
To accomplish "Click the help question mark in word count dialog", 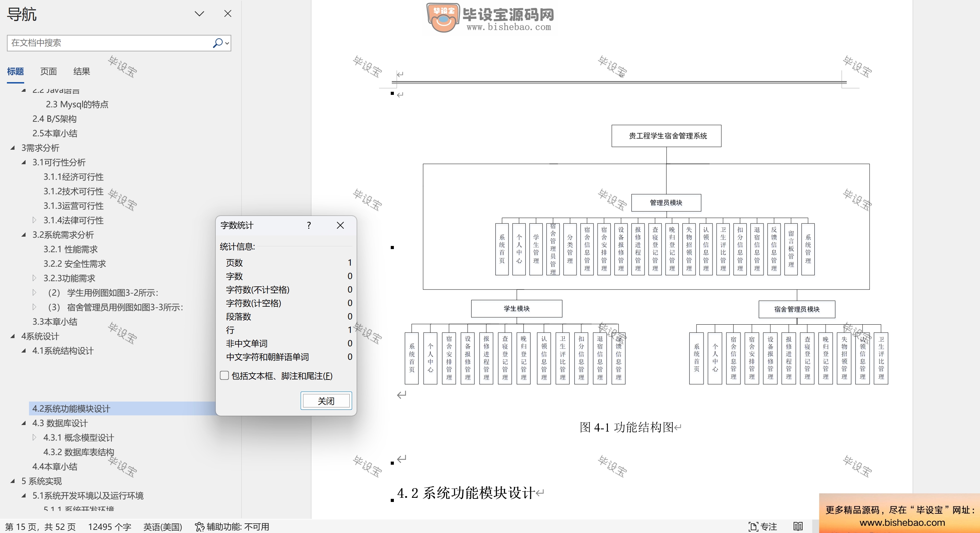I will point(309,225).
